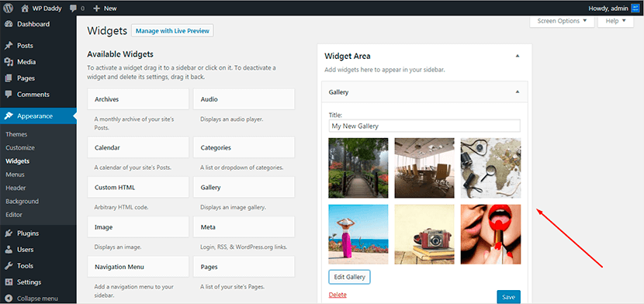Viewport: 644px width, 304px height.
Task: Click the Comments icon in sidebar
Action: (9, 95)
